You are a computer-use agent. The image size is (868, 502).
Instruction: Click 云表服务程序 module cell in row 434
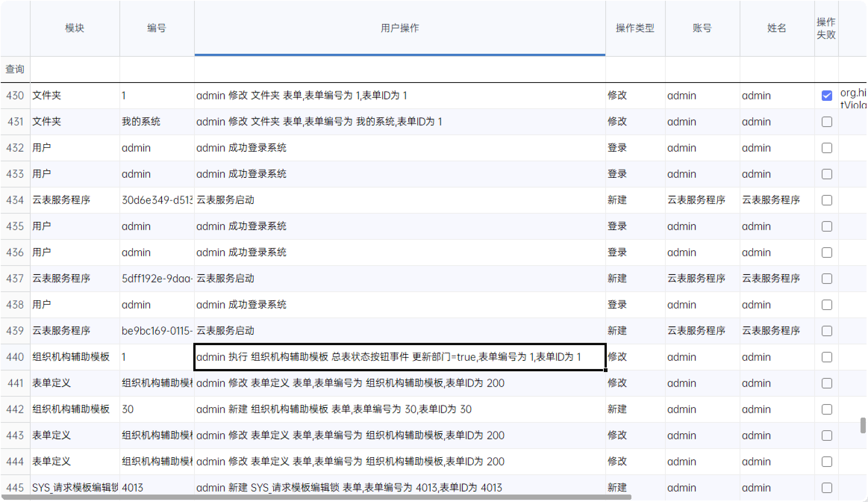click(75, 200)
